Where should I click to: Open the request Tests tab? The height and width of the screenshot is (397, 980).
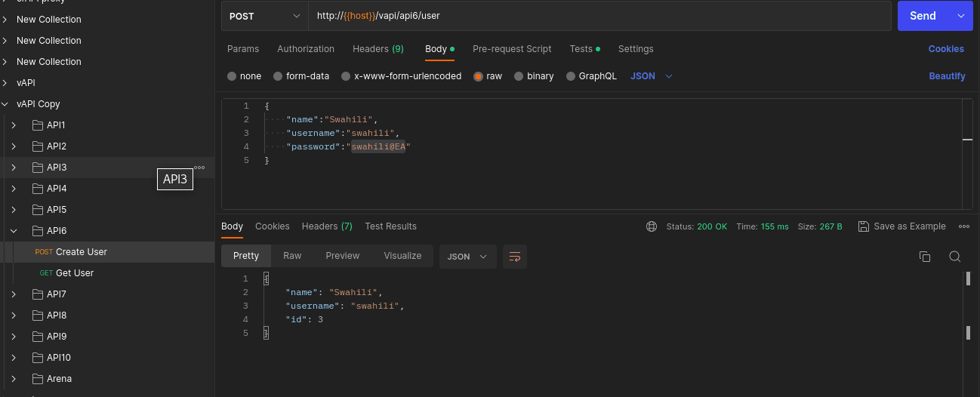585,49
